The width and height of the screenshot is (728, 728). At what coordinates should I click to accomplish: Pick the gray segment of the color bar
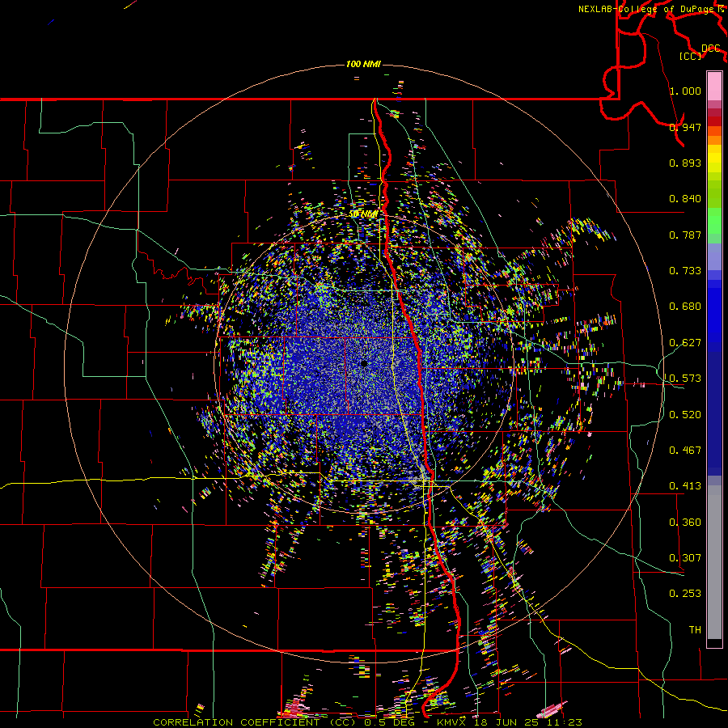coord(714,562)
